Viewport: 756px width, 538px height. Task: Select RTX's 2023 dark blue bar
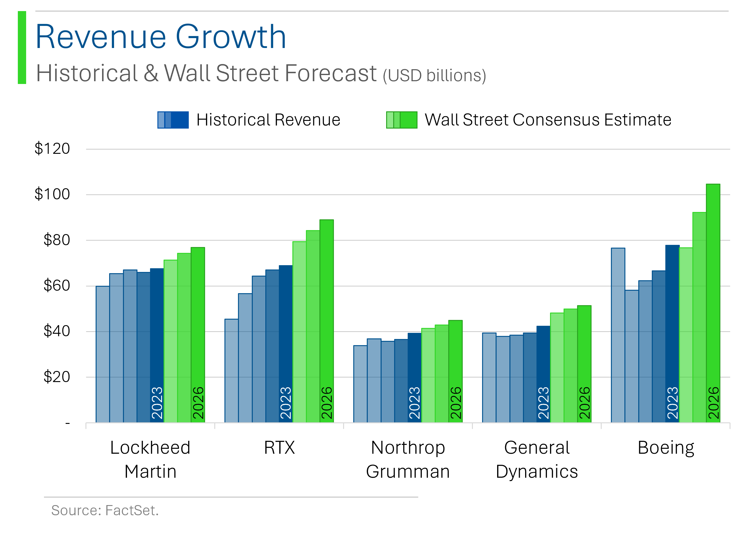286,344
